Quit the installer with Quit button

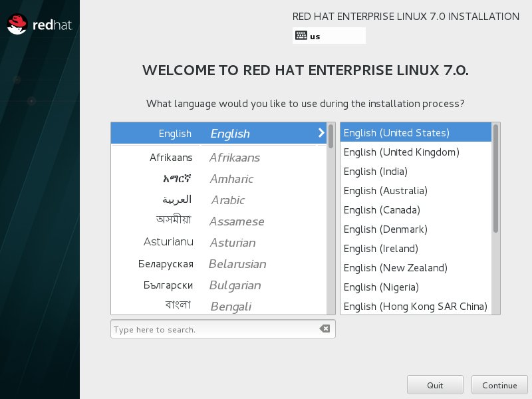pyautogui.click(x=435, y=385)
